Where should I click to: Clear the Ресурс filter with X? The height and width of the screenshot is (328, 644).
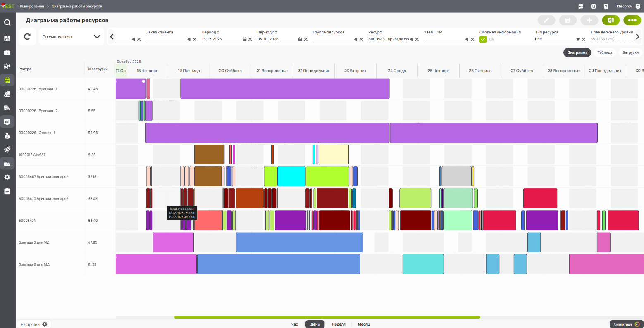(417, 39)
